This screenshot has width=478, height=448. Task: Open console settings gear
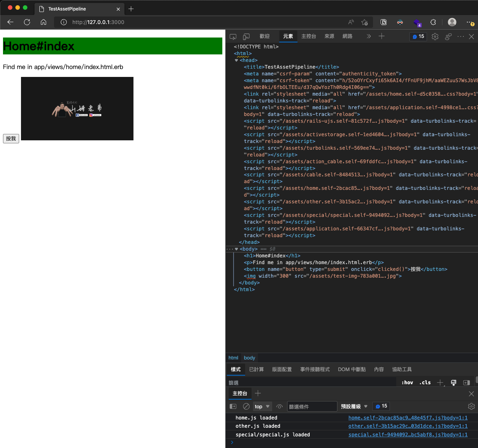tap(471, 406)
